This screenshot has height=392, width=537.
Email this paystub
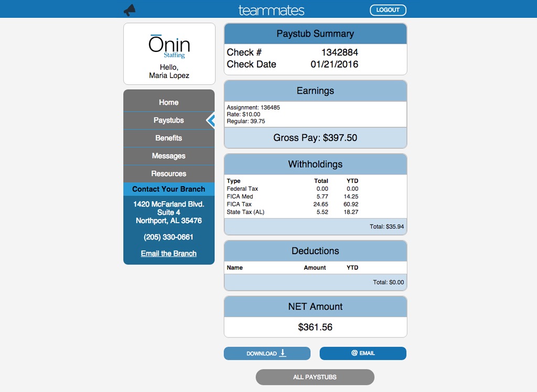(363, 353)
